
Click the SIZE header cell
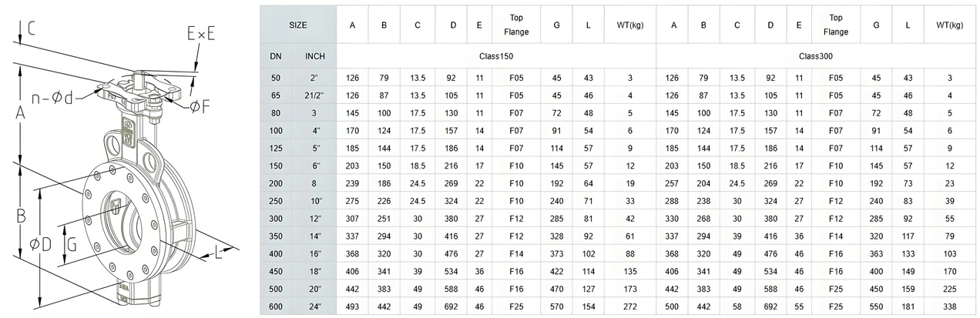coord(298,25)
